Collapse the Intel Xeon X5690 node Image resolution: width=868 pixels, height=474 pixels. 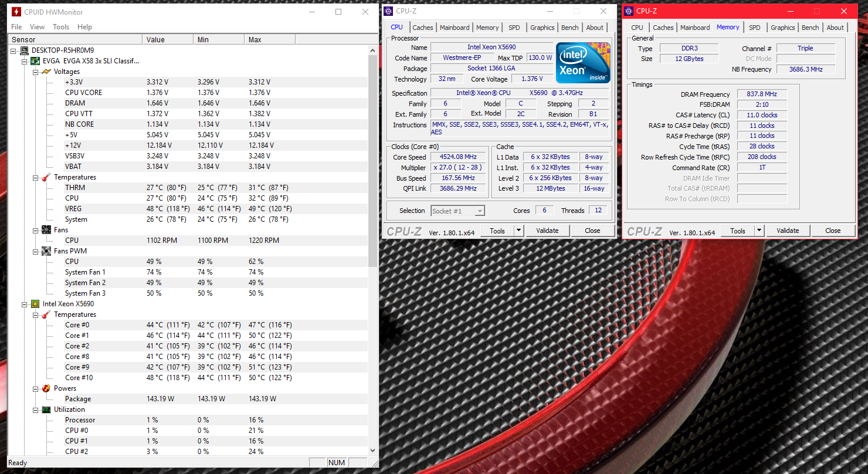[25, 304]
